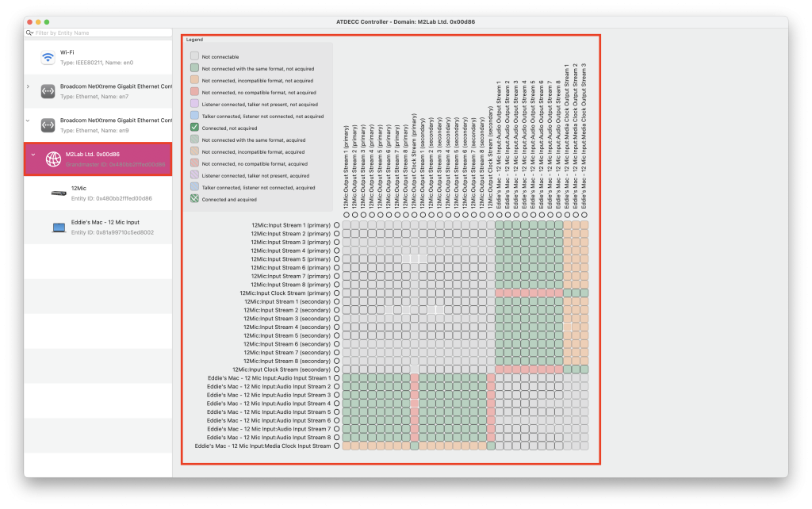
Task: Click the Ethernet icon for interface en7
Action: point(48,91)
